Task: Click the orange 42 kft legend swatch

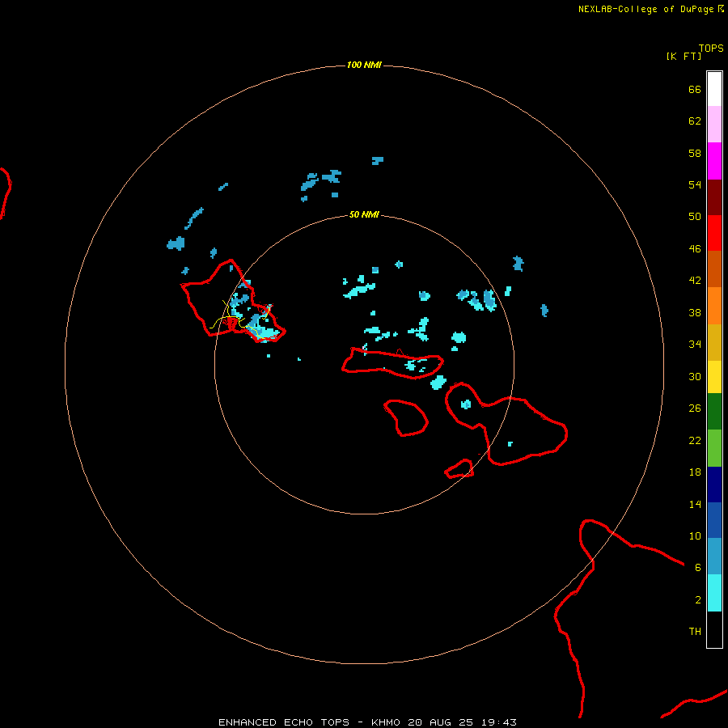Action: click(x=714, y=306)
